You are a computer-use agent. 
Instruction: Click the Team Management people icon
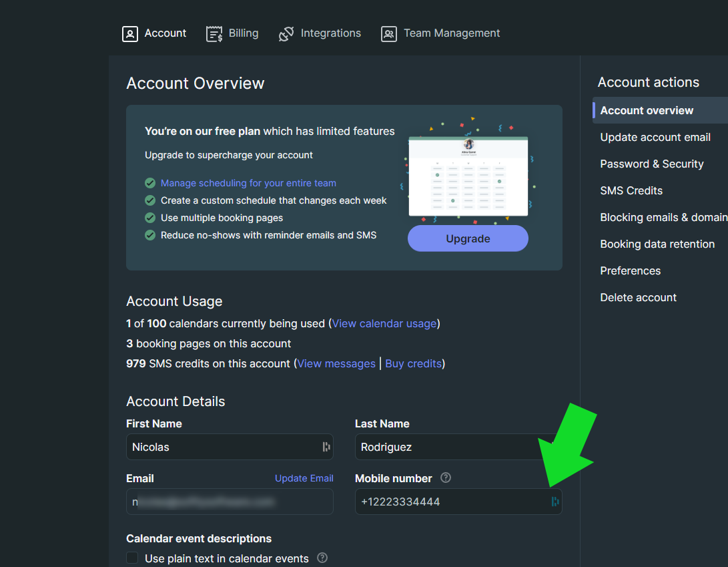[x=389, y=34]
